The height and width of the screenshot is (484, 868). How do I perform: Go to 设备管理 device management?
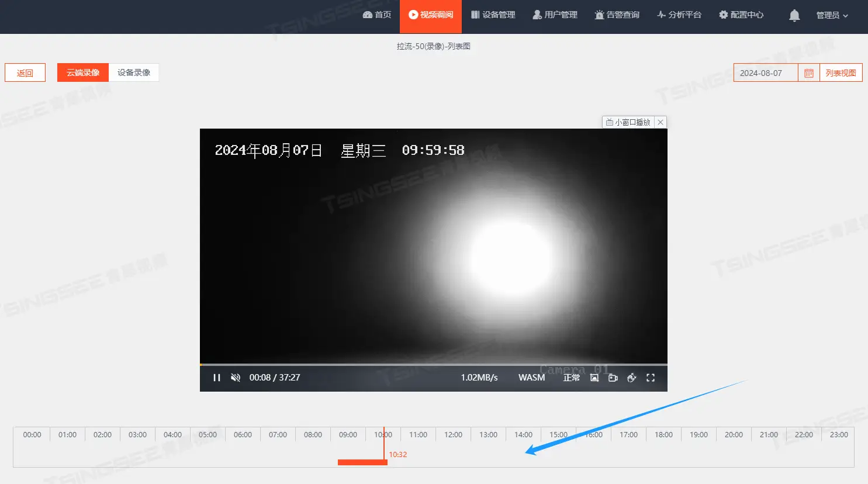tap(493, 15)
